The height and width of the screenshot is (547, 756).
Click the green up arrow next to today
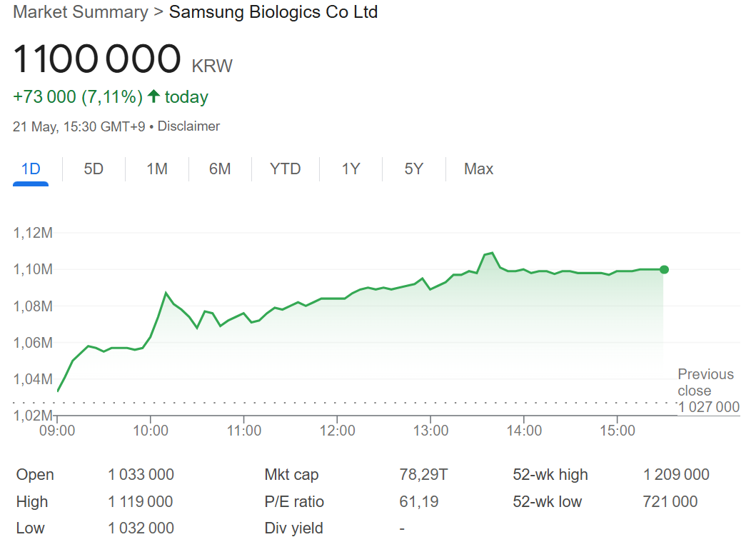click(x=153, y=96)
